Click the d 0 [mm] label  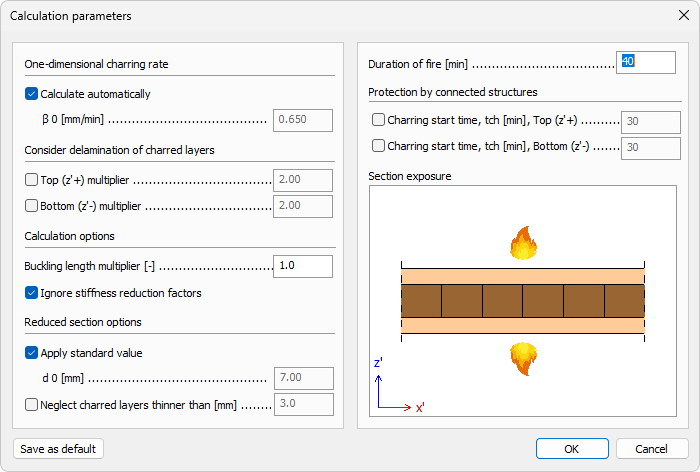63,378
